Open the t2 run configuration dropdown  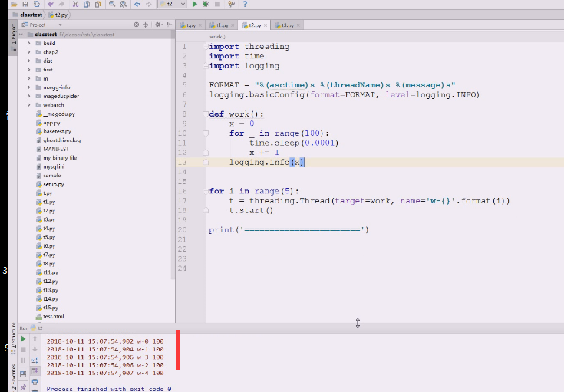[173, 4]
